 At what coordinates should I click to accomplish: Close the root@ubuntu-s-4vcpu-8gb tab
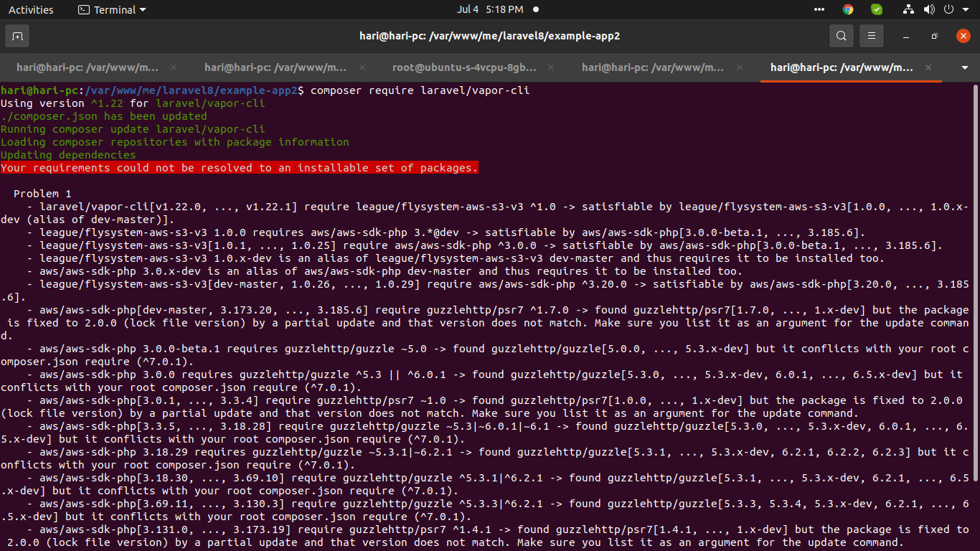click(551, 67)
